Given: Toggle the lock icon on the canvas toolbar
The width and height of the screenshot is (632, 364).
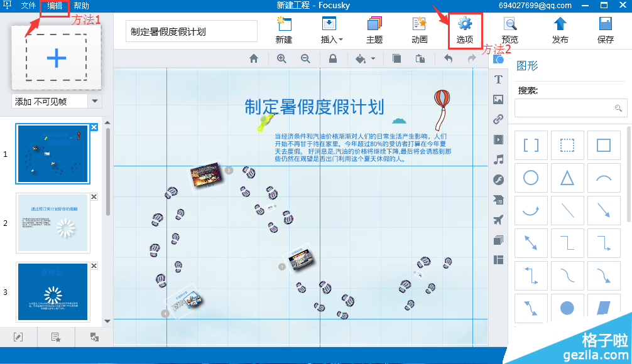Looking at the screenshot, I should (333, 58).
